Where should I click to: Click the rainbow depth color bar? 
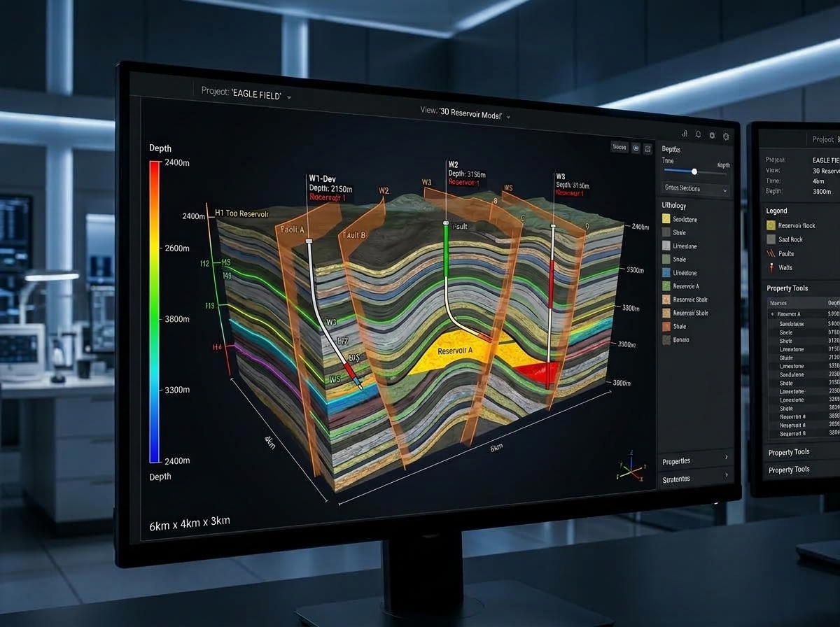click(154, 311)
